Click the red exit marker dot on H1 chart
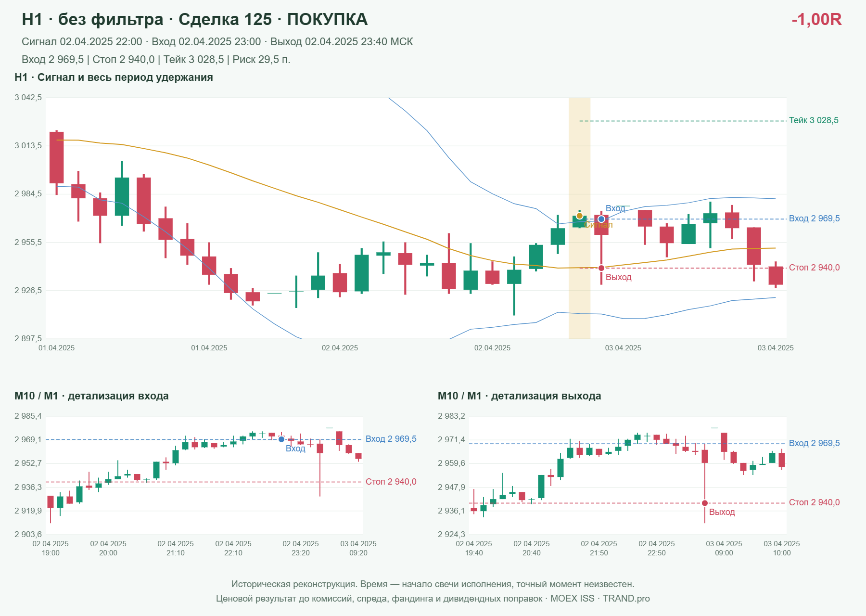The height and width of the screenshot is (616, 866). tap(601, 268)
